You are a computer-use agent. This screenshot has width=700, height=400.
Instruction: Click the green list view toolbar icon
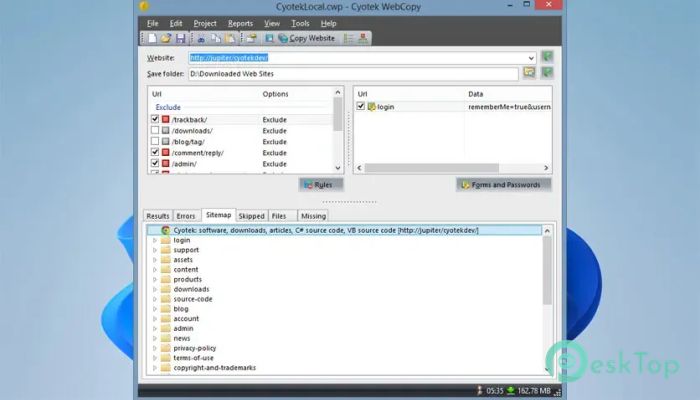pos(348,38)
